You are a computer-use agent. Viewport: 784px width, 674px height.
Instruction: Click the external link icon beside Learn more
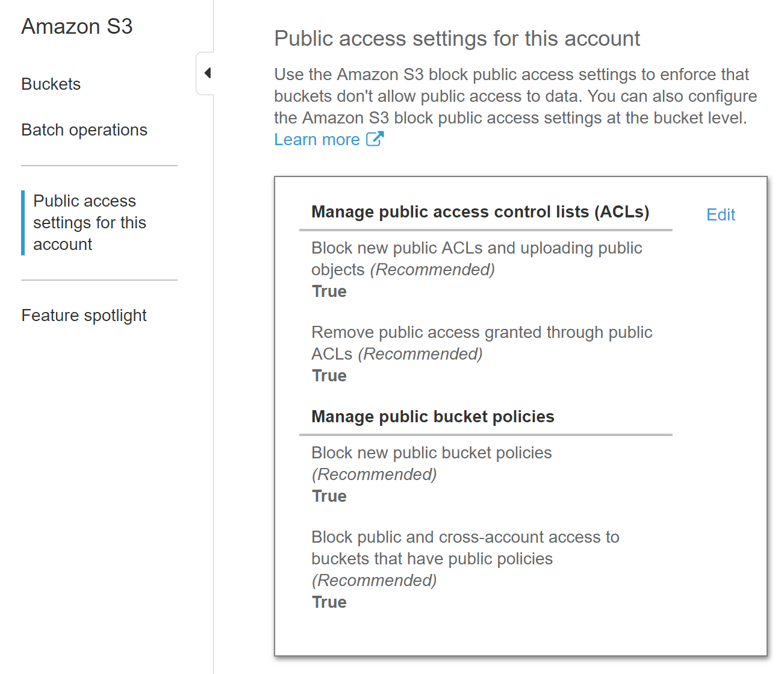[x=375, y=139]
